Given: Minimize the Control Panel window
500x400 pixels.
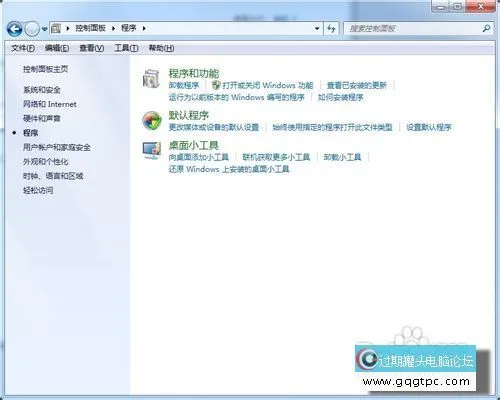Looking at the screenshot, I should coord(441,7).
